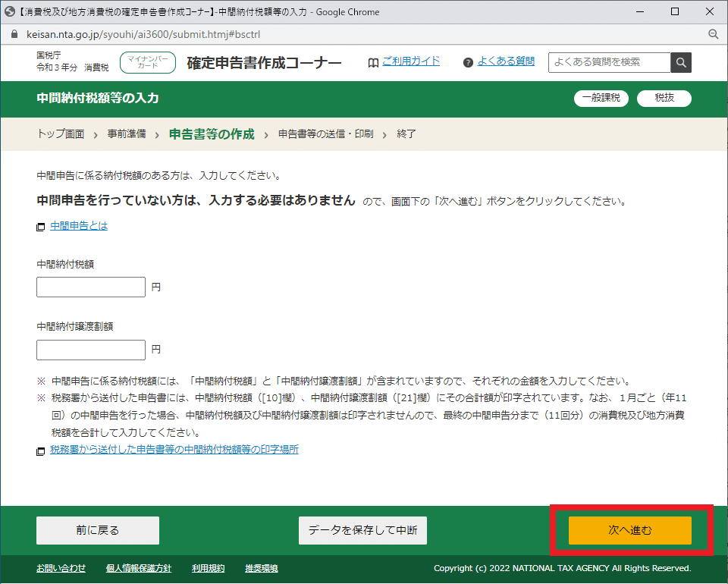Maximize the Chrome window
This screenshot has height=584, width=728.
coord(675,11)
